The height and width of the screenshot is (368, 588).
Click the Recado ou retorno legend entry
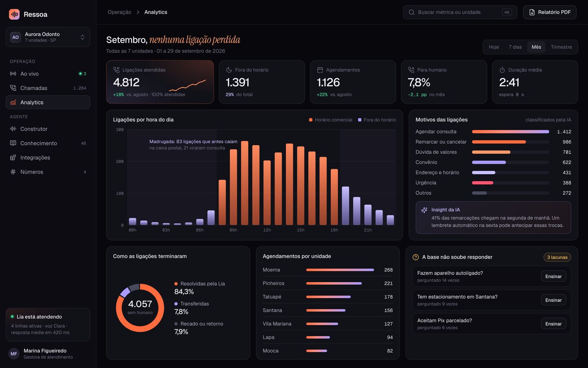(x=199, y=328)
